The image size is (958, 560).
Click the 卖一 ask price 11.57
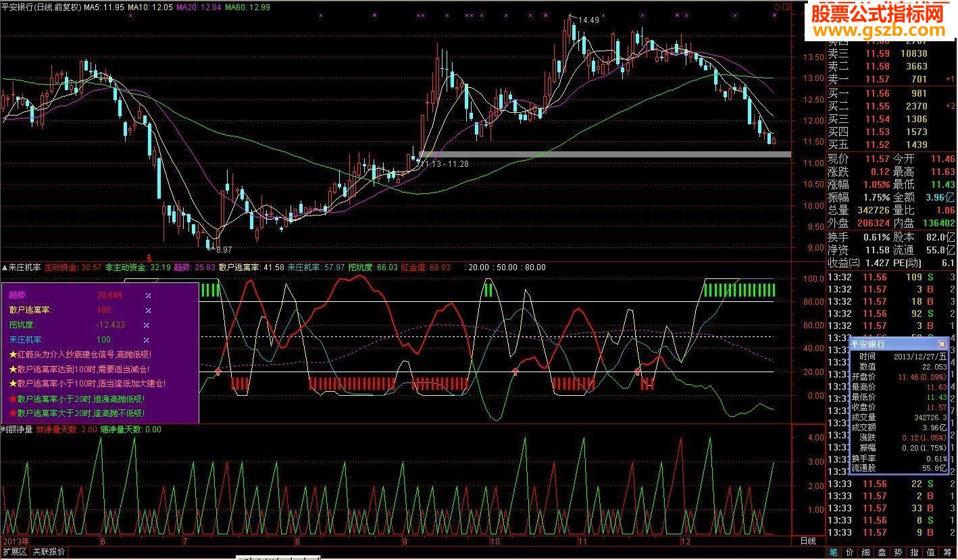point(878,80)
